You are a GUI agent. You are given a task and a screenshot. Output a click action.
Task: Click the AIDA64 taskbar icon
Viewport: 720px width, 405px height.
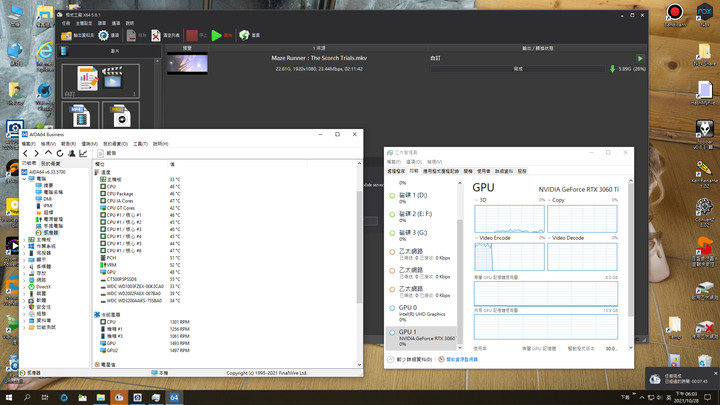click(174, 397)
